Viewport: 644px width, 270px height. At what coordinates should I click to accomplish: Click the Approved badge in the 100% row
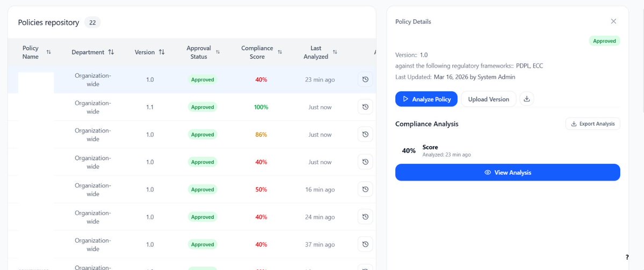pos(202,107)
